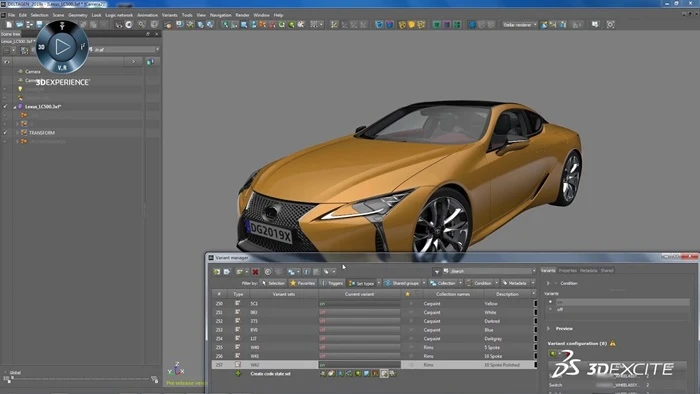Select the 'on' variant radio in Variants list
Image resolution: width=700 pixels, height=394 pixels.
click(x=550, y=302)
